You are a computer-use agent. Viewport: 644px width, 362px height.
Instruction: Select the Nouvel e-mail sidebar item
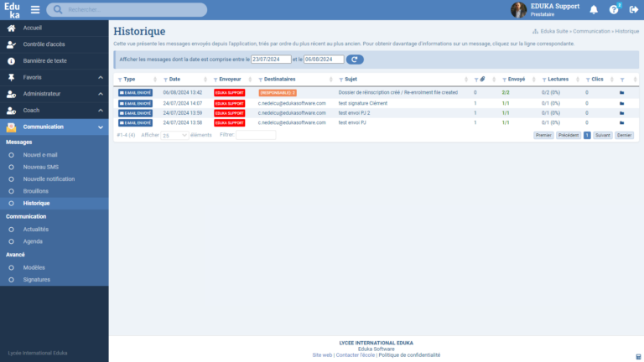[x=40, y=154]
